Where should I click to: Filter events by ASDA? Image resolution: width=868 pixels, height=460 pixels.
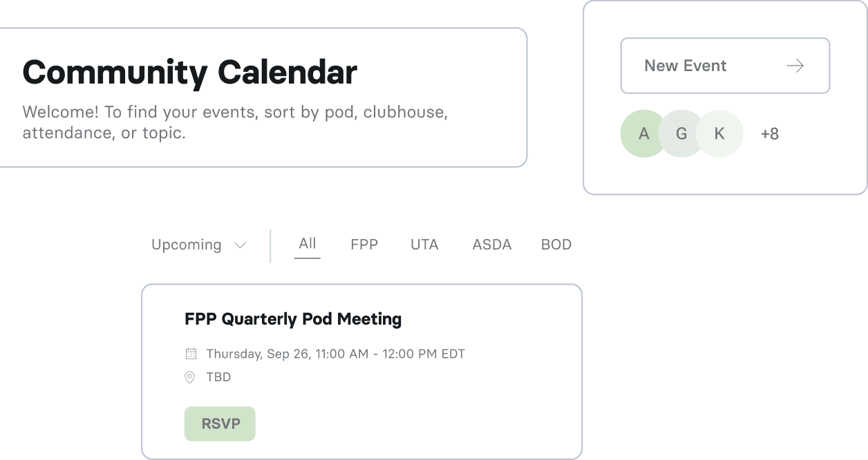coord(492,245)
